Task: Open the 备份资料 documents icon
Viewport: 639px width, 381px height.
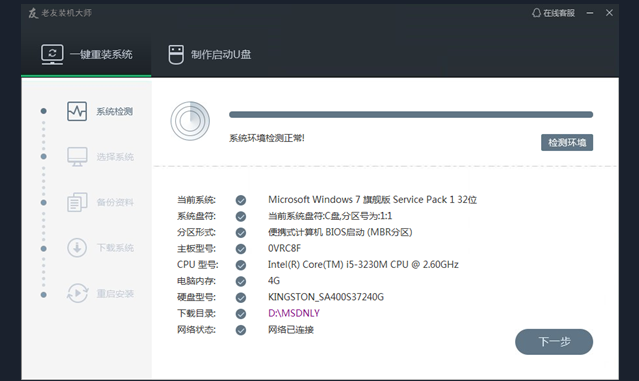Action: [77, 203]
